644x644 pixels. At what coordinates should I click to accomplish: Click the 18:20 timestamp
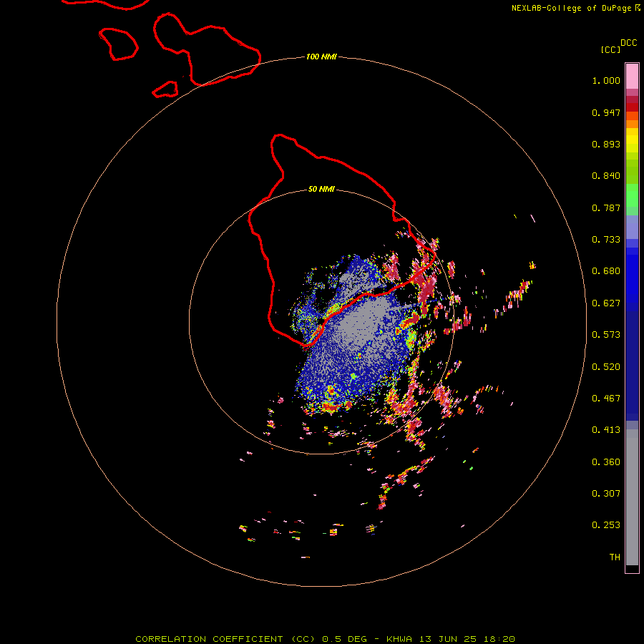click(499, 639)
